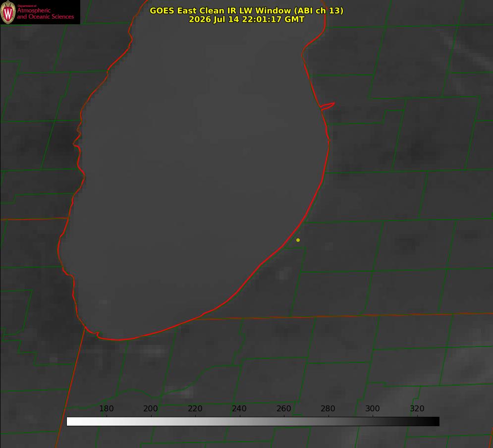Click the 220 colorbar label

(x=195, y=408)
